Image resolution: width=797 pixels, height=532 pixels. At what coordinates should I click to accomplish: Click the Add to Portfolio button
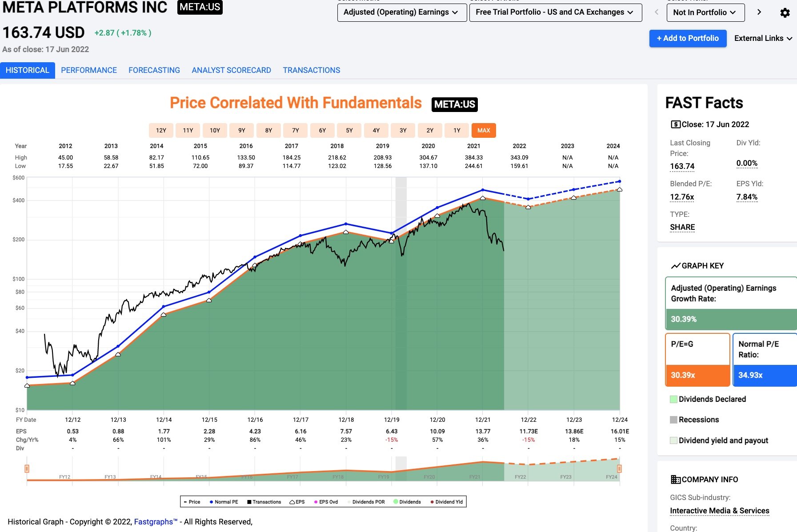[x=688, y=38]
